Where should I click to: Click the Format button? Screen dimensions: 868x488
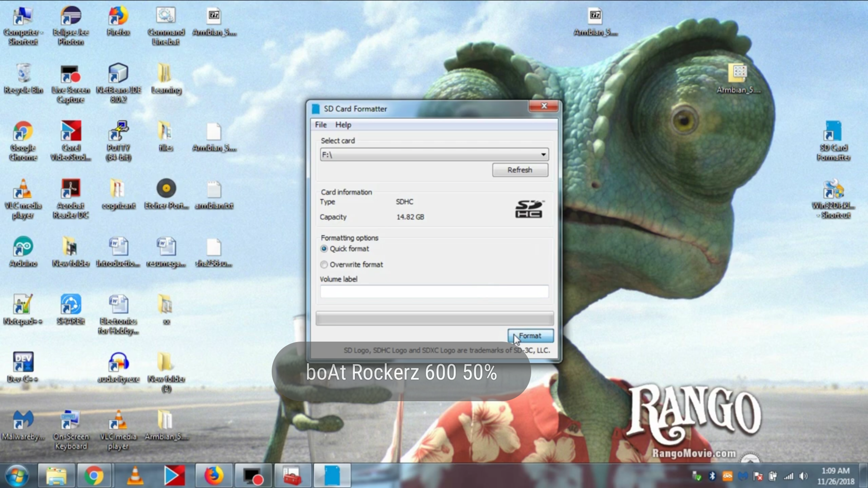[530, 336]
